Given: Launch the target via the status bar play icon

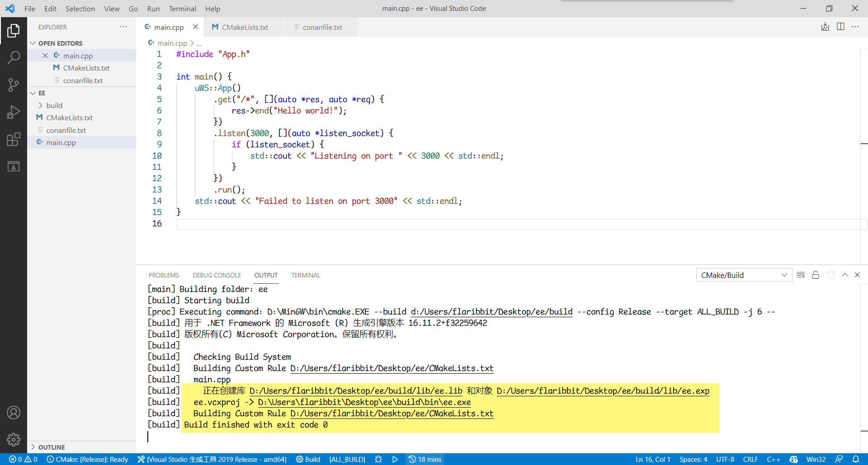Looking at the screenshot, I should [x=395, y=459].
